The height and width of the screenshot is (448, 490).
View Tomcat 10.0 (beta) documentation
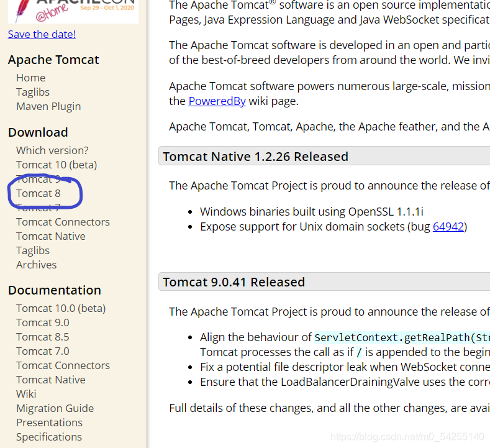61,308
